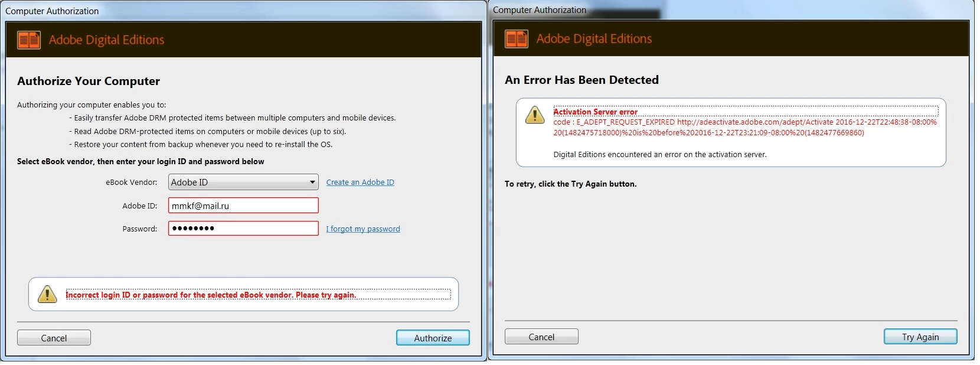Click the E_ADEPT_REQUEST_EXPIRED error code line
The image size is (980, 365).
click(x=745, y=128)
